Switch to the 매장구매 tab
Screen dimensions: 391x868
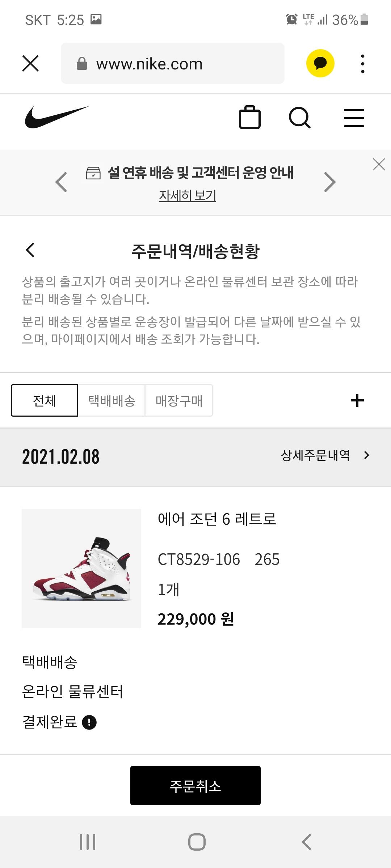click(179, 400)
